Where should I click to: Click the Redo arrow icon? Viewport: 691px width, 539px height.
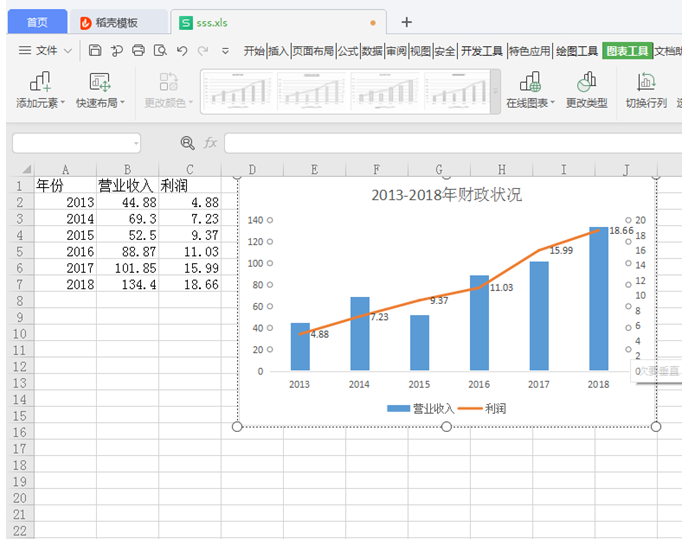203,51
